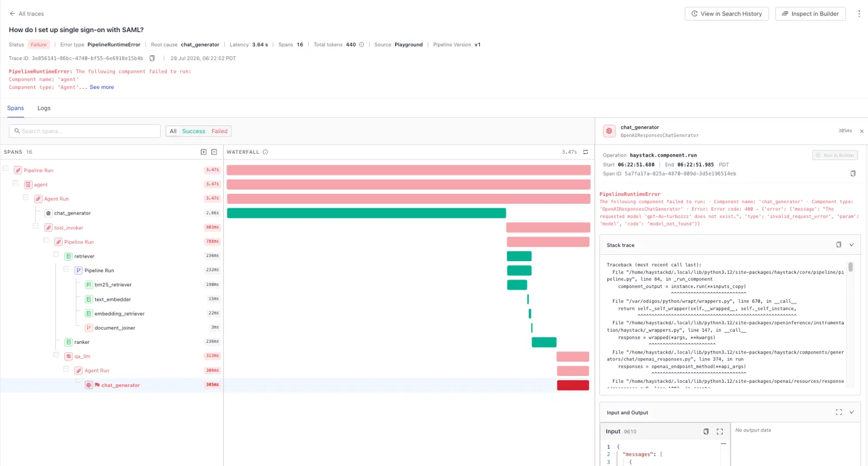The height and width of the screenshot is (466, 868).
Task: Click the text_embedder span icon
Action: pos(89,299)
